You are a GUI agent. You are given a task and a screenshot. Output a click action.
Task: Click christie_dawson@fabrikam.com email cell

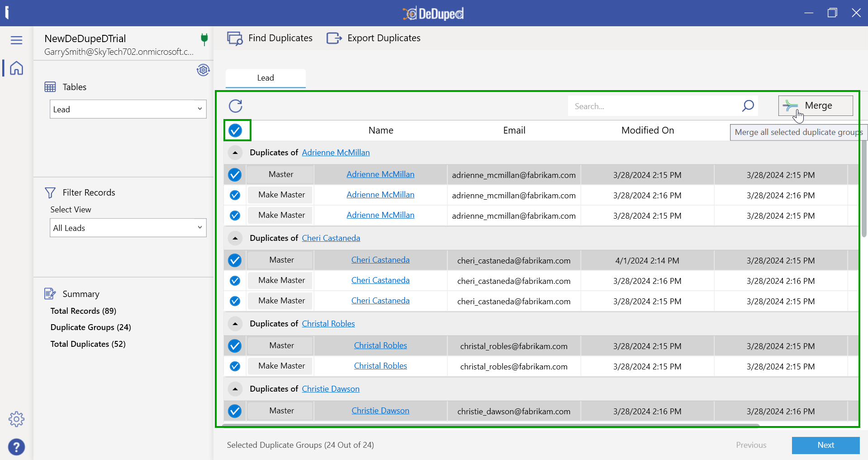coord(514,412)
